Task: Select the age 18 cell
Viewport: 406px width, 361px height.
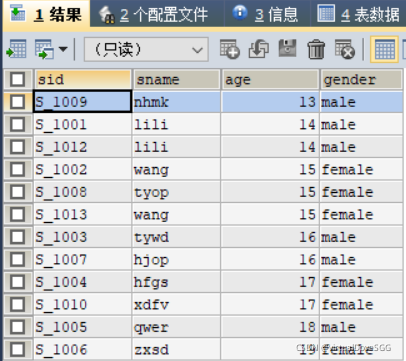Action: 270,327
